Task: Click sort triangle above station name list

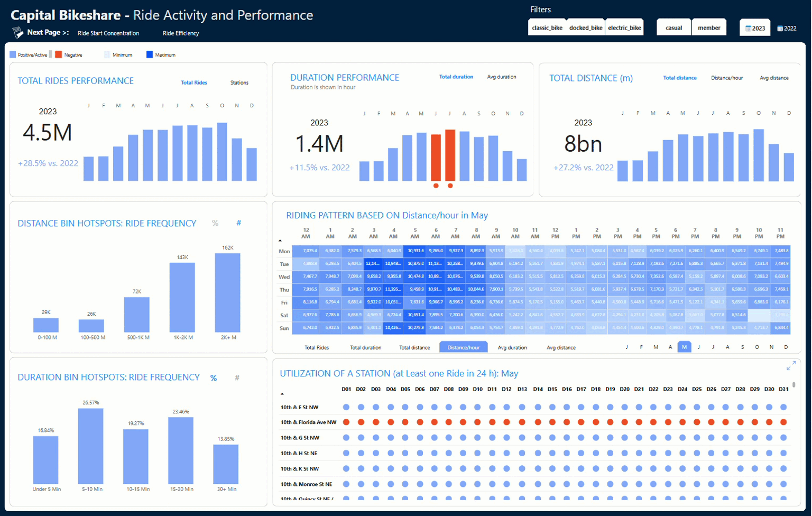Action: click(x=282, y=394)
